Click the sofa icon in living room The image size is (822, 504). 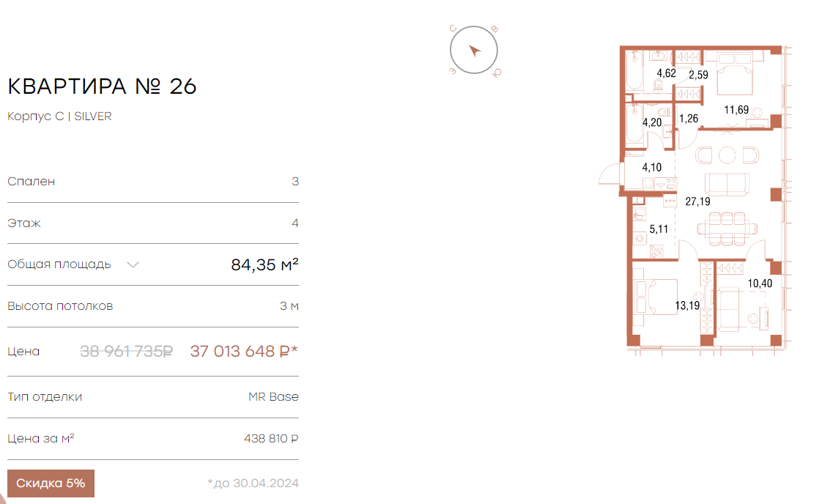(727, 184)
